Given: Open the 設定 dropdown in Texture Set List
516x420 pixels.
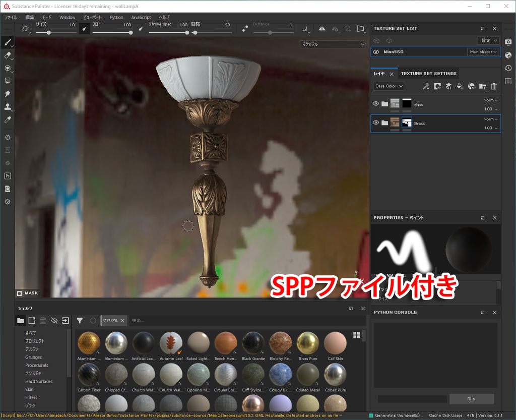Looking at the screenshot, I should pyautogui.click(x=488, y=40).
